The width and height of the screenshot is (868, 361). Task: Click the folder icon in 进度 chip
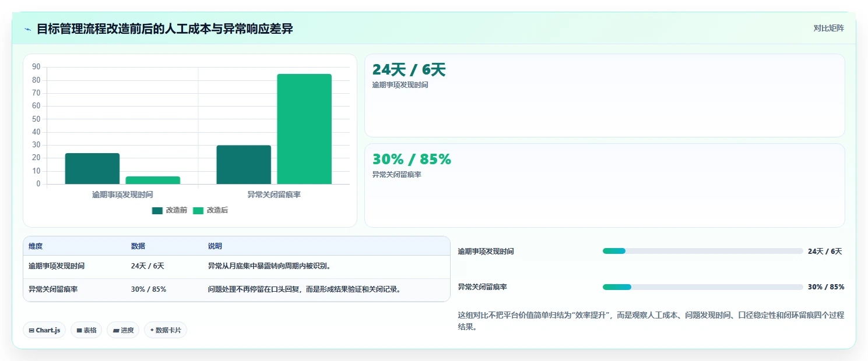click(x=116, y=330)
